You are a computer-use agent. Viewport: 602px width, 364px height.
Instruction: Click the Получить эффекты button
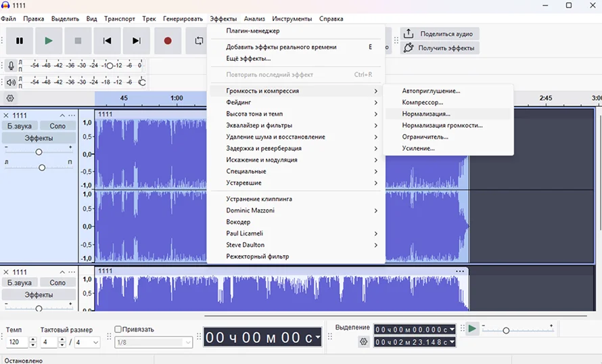(440, 48)
